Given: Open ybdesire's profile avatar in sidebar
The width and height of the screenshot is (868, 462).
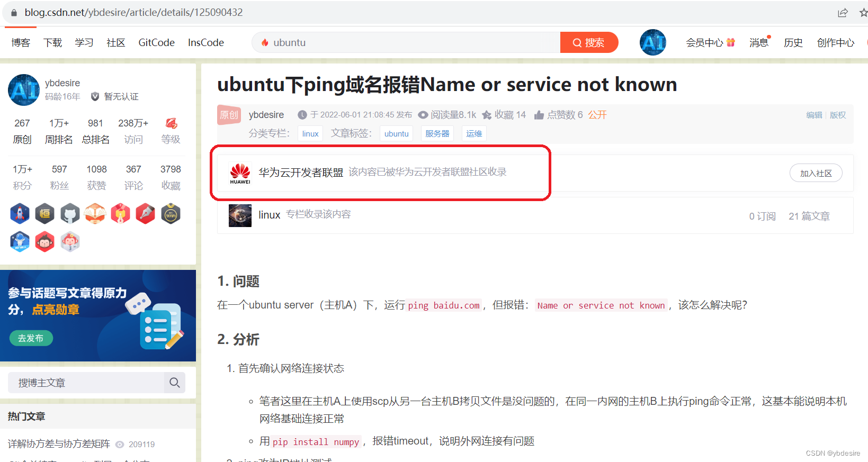Looking at the screenshot, I should point(24,90).
